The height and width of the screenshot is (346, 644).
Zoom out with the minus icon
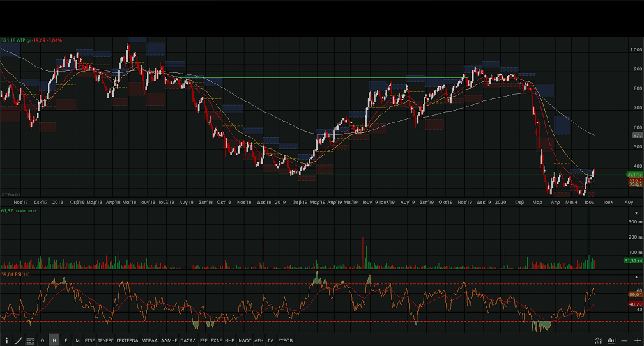click(624, 340)
